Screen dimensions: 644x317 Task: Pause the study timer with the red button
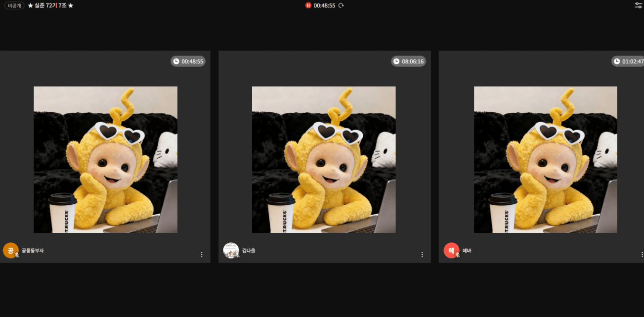tap(308, 5)
